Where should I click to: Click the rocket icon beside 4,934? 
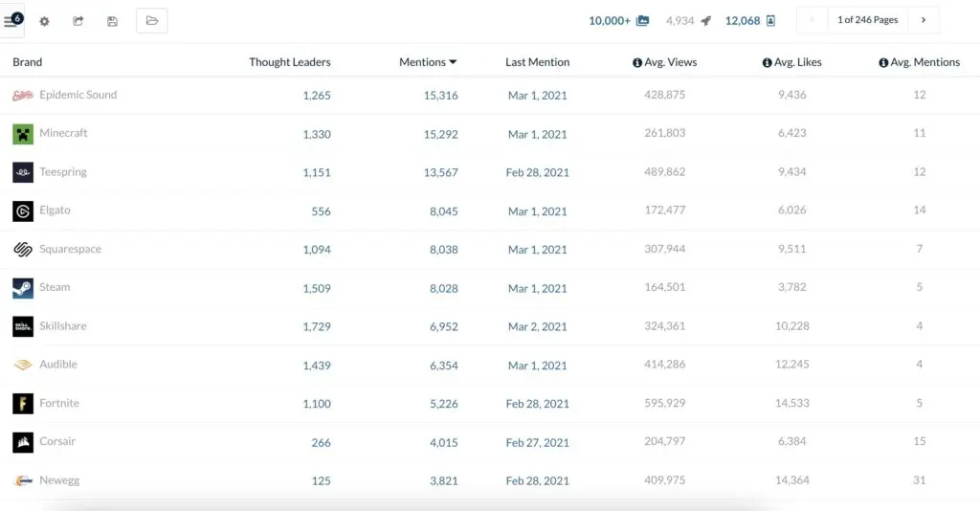pos(705,21)
